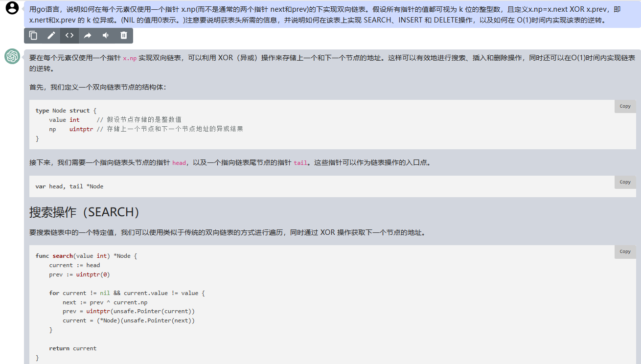Viewport: 641px width, 364px height.
Task: Click the line 'current := head'
Action: click(74, 265)
